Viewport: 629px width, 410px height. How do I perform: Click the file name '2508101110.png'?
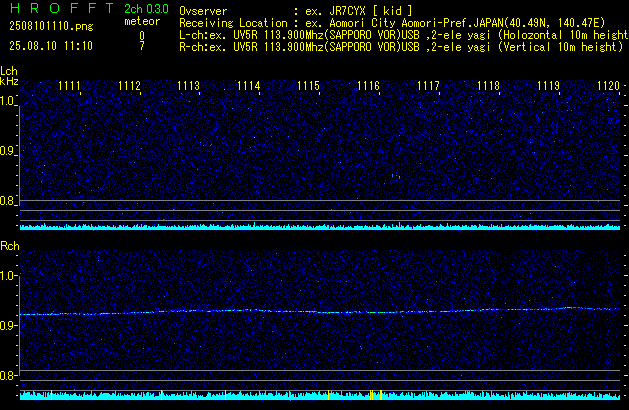(x=51, y=26)
